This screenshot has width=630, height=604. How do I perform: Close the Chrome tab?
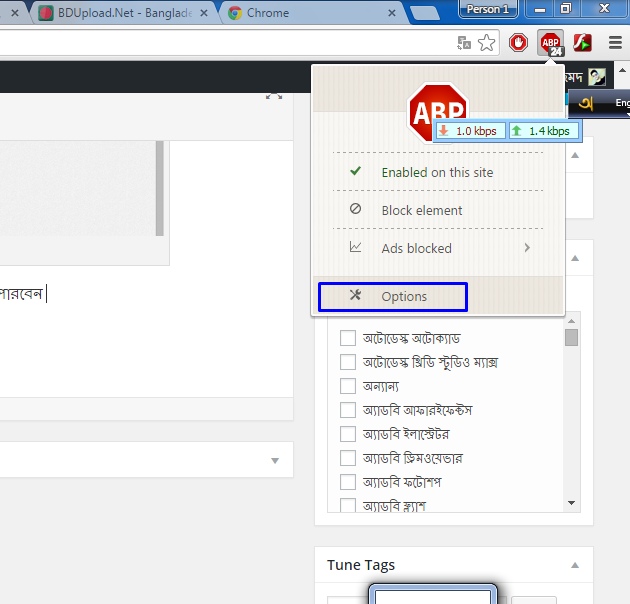pos(392,13)
